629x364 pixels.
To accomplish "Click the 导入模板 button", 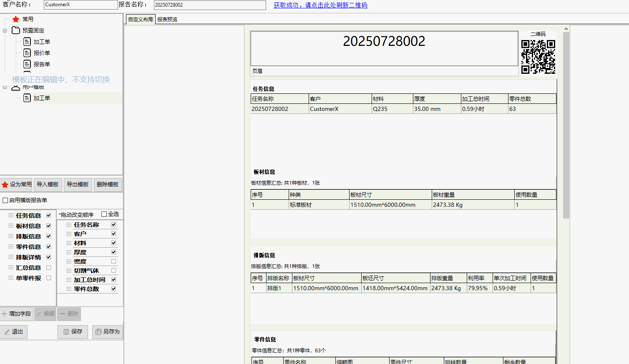I will 48,184.
